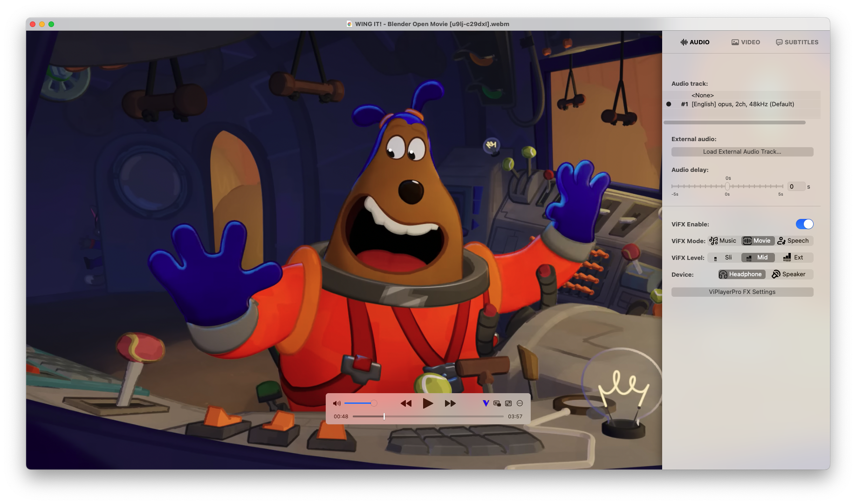
Task: Open the AUDIO tab
Action: pyautogui.click(x=695, y=42)
